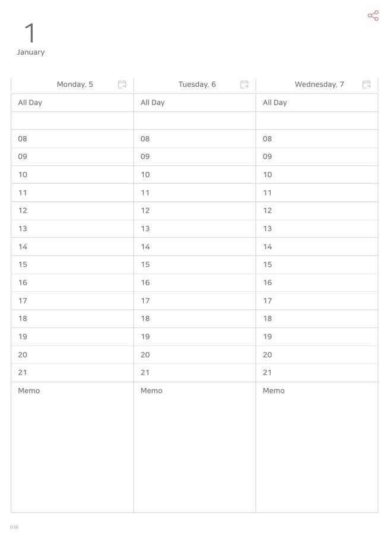
Task: Click the All Day row under Tuesday
Action: coord(195,102)
